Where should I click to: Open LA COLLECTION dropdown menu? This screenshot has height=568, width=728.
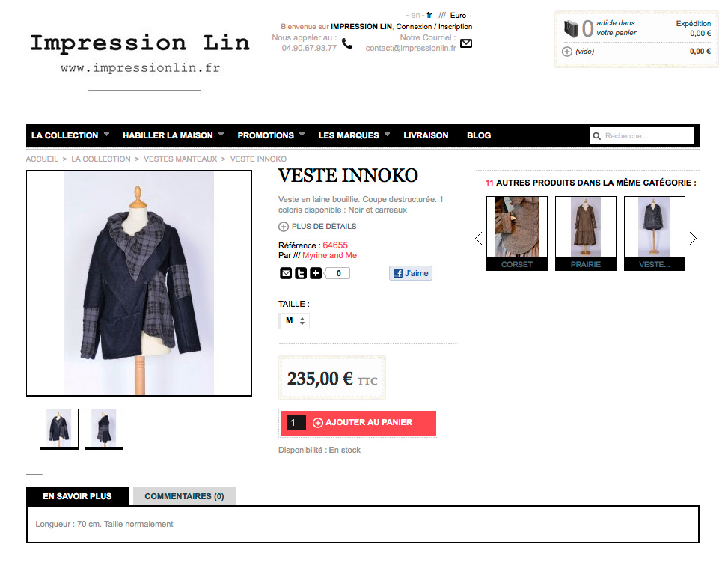pos(70,135)
